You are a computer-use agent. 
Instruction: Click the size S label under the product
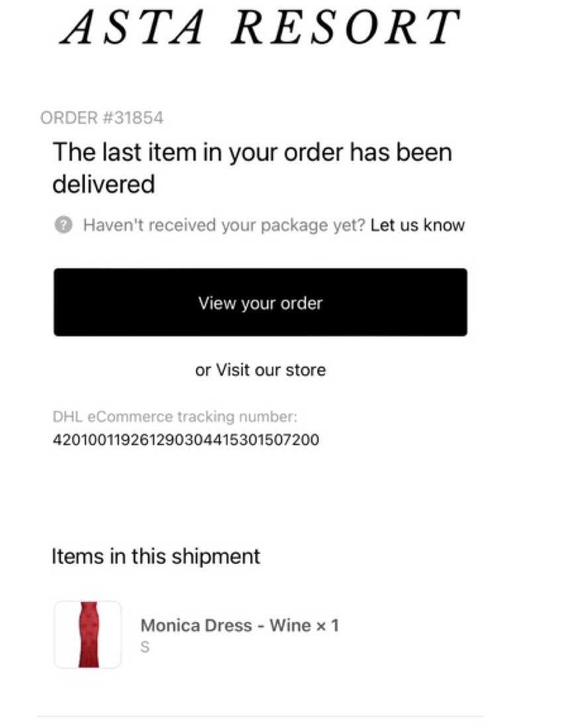click(145, 647)
